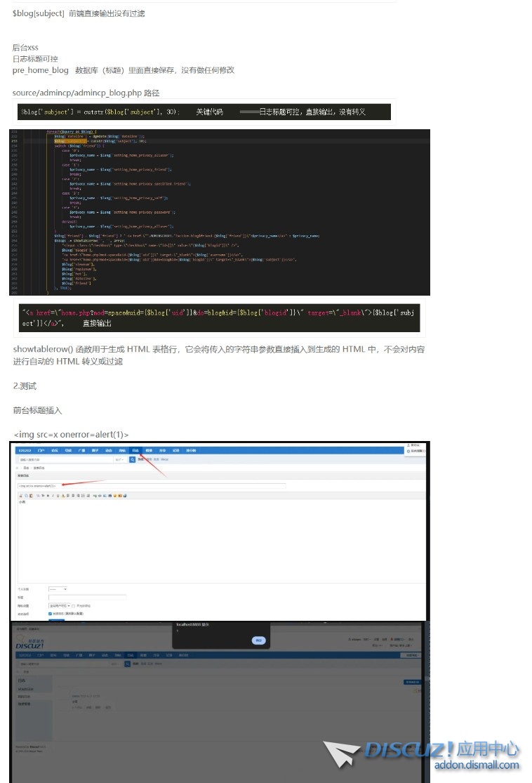Click 我的日志 in the dark sidebar
The width and height of the screenshot is (532, 783).
tap(24, 697)
